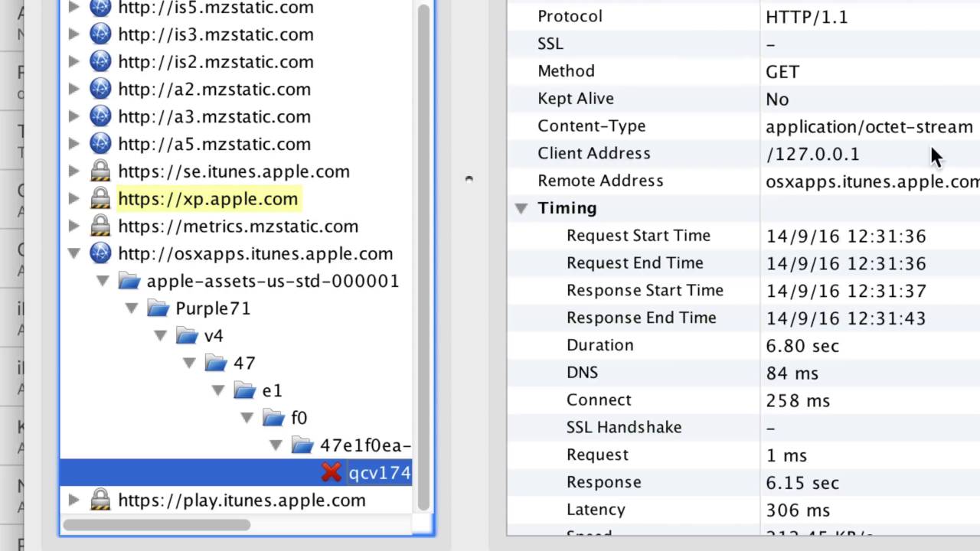Screen dimensions: 980x551
Task: Click folder icon of Purple71
Action: (x=158, y=308)
